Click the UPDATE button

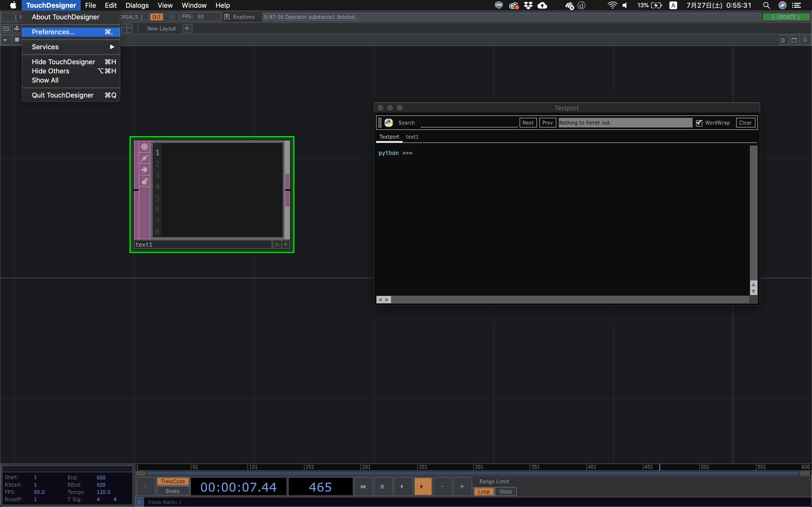786,17
